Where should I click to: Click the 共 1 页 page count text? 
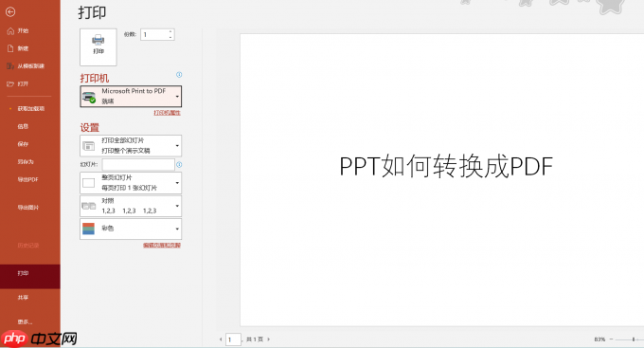(x=255, y=339)
